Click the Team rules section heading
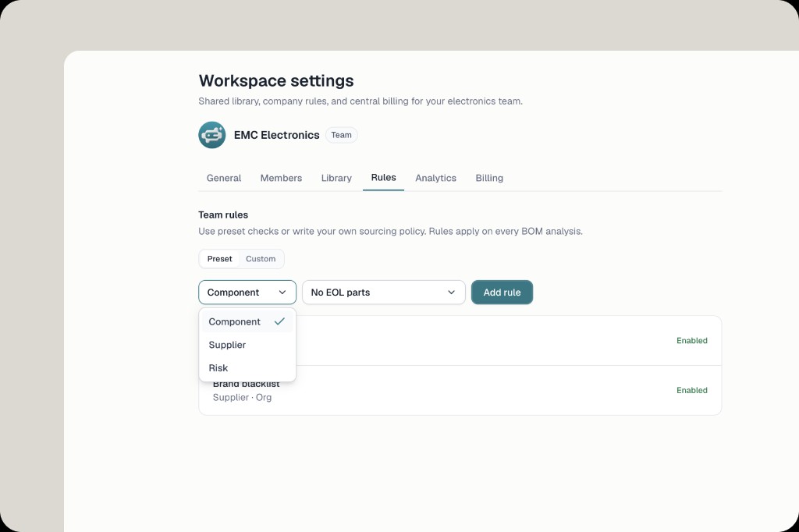The width and height of the screenshot is (799, 532). click(223, 215)
